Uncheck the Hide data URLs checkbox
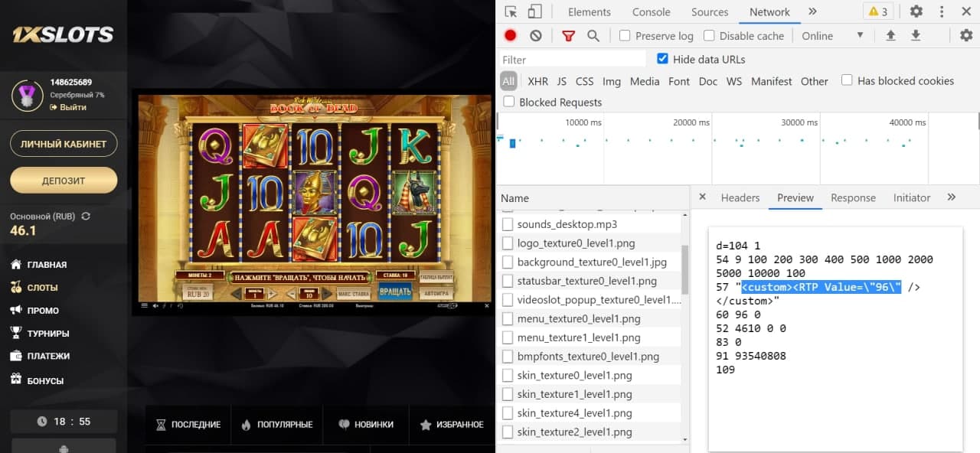 (662, 59)
